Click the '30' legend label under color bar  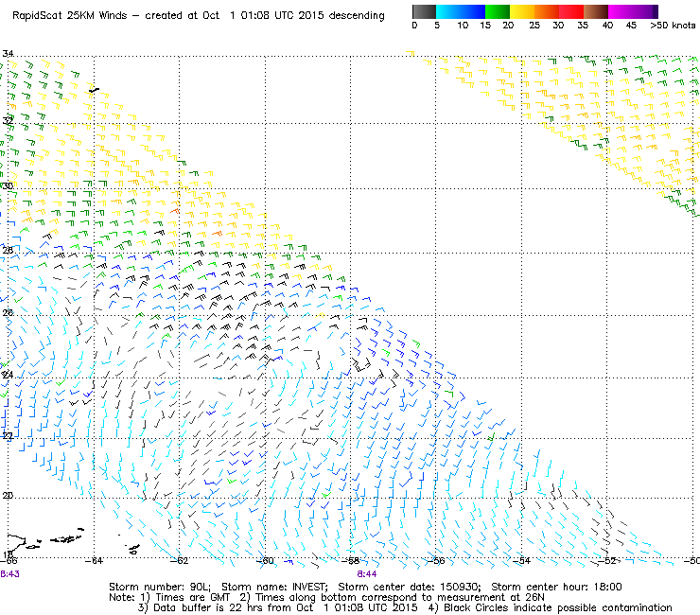point(558,26)
